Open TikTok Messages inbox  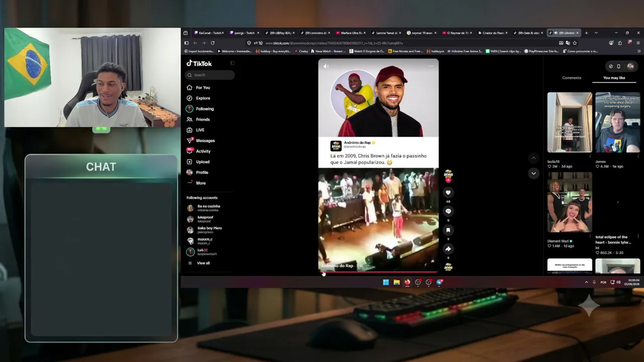coord(201,140)
